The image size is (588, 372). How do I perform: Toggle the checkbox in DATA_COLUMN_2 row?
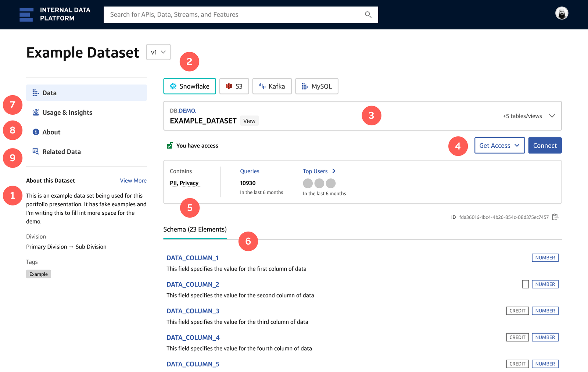point(526,284)
